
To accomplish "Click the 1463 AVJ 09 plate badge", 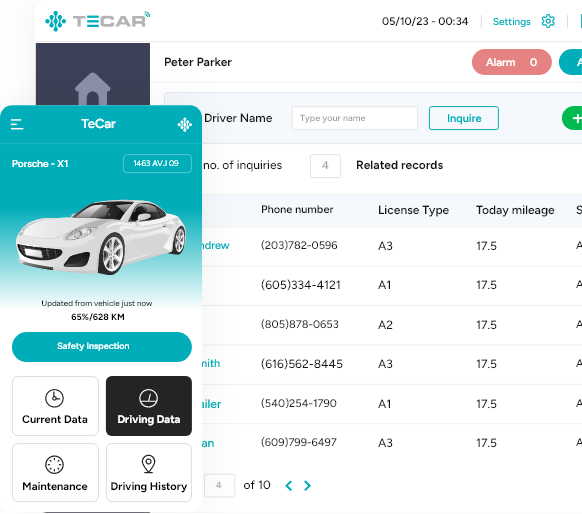I will point(157,163).
